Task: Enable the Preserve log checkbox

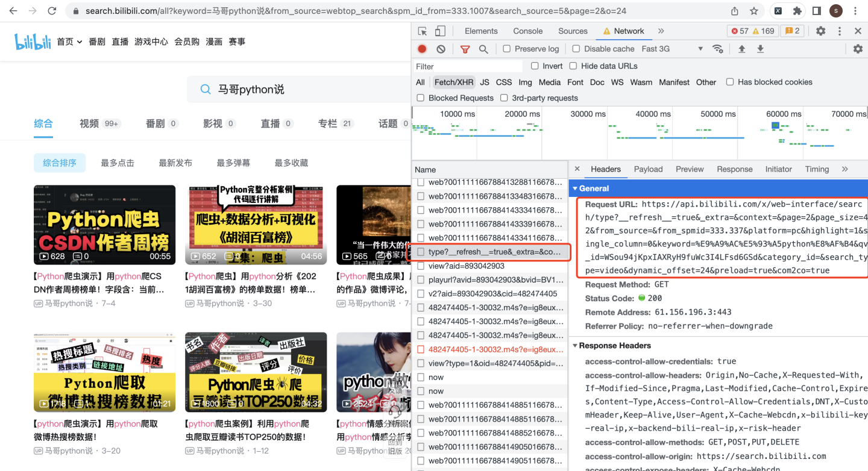Action: [x=506, y=49]
